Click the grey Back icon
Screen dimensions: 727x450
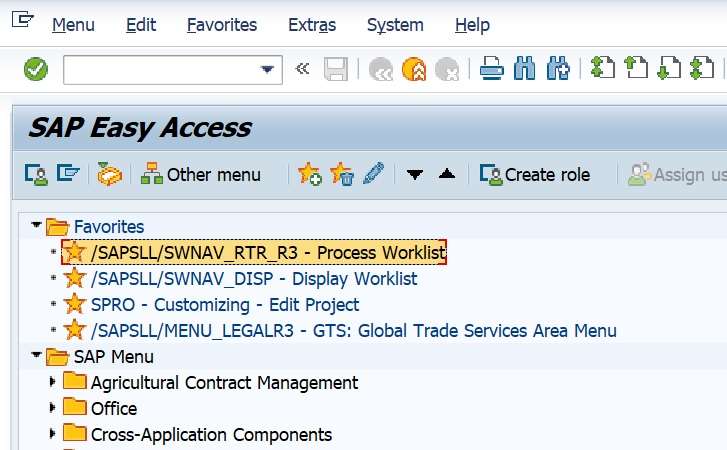(381, 70)
